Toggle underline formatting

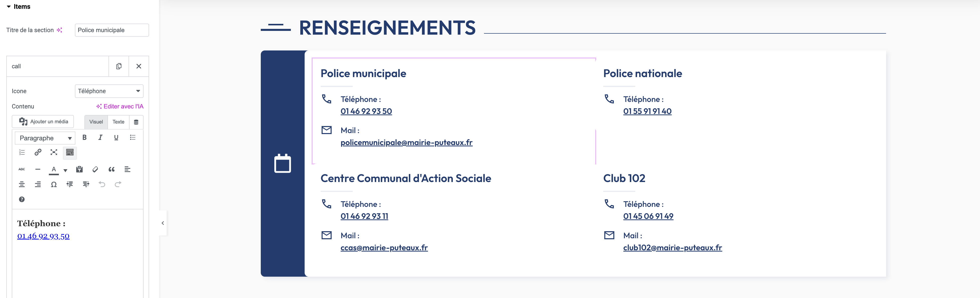point(116,138)
